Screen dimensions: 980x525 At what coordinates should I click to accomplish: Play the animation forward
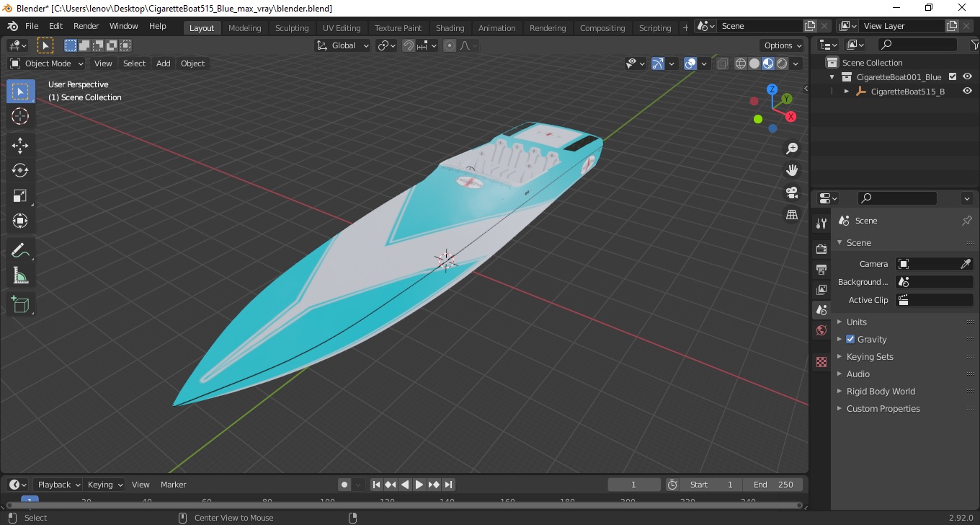pos(419,485)
